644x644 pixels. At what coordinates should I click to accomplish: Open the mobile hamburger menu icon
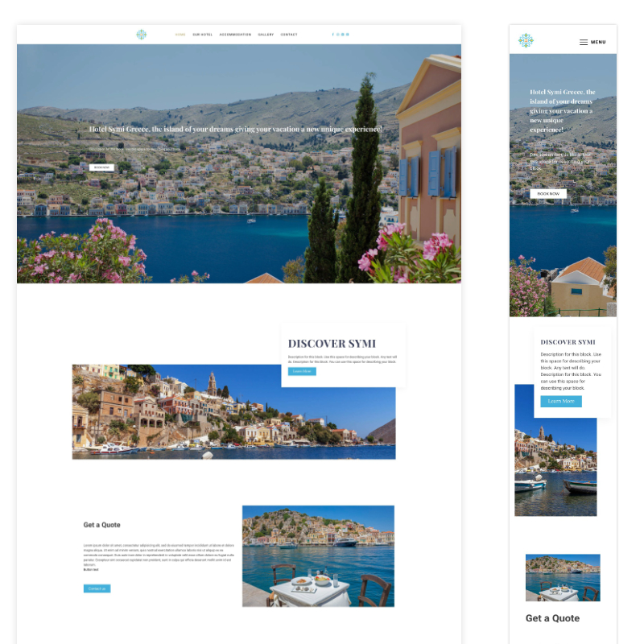pyautogui.click(x=584, y=42)
